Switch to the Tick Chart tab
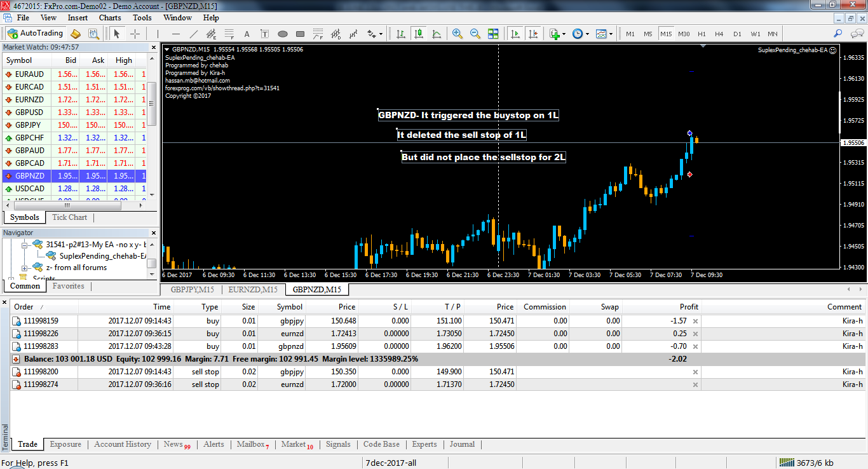 tap(69, 217)
